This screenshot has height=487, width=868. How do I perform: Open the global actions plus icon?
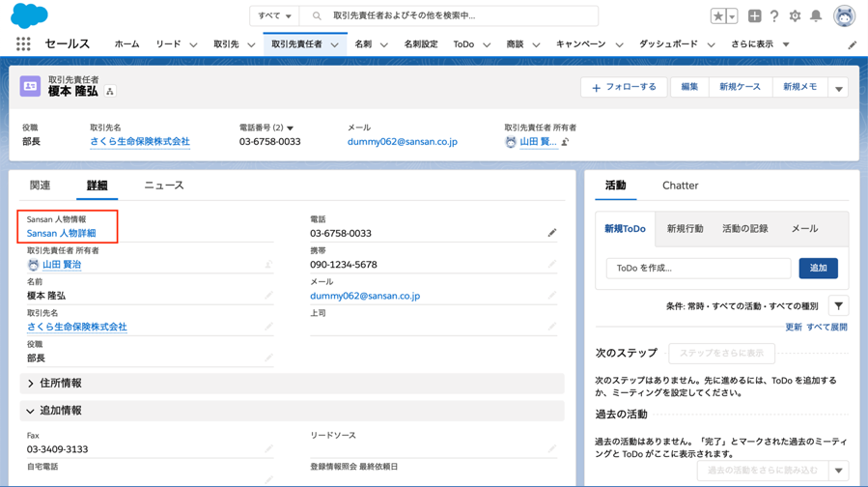pyautogui.click(x=754, y=16)
